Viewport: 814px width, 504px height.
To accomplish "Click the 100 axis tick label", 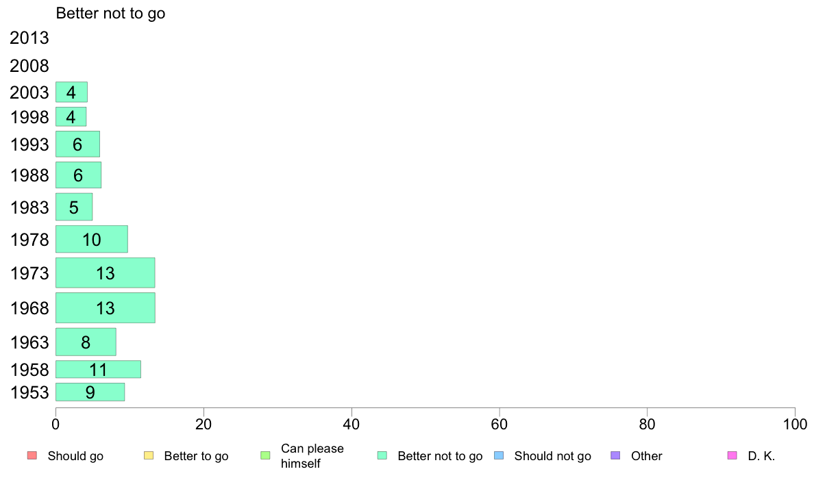I will (795, 425).
